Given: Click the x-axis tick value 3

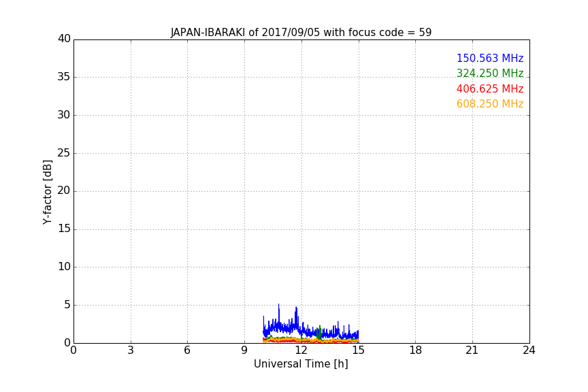Looking at the screenshot, I should (131, 350).
